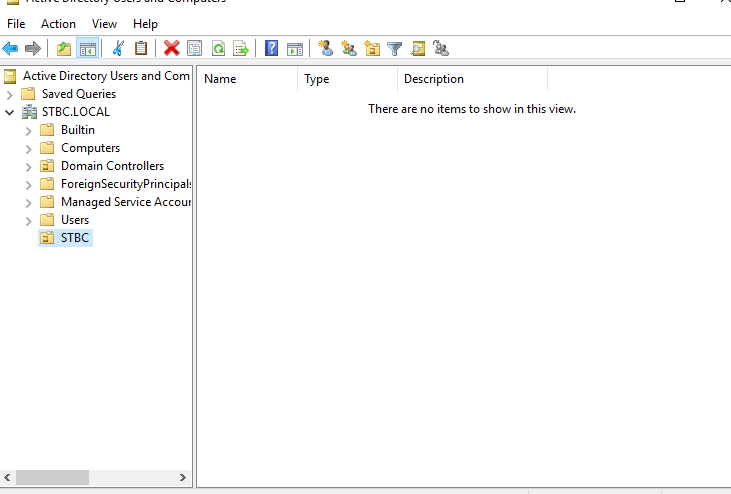Image resolution: width=731 pixels, height=494 pixels.
Task: Delete object with the red X icon
Action: (172, 48)
